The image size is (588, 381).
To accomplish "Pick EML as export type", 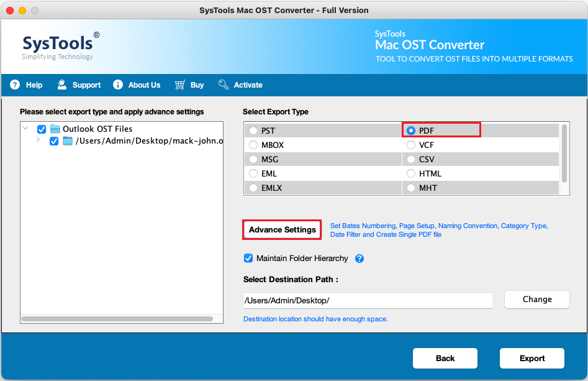I will [x=253, y=173].
